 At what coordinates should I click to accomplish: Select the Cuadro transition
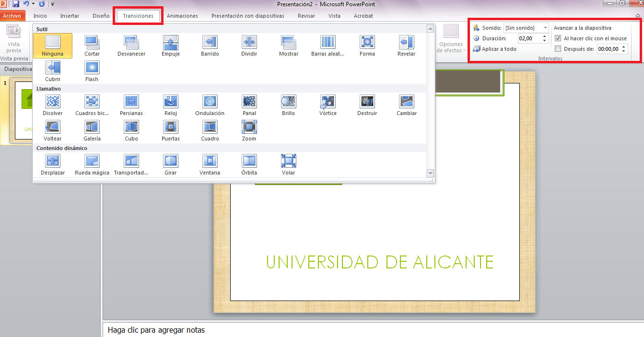(210, 130)
